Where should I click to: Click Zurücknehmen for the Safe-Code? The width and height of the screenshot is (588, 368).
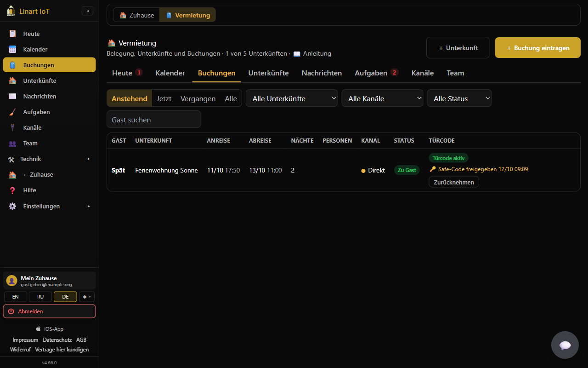454,182
